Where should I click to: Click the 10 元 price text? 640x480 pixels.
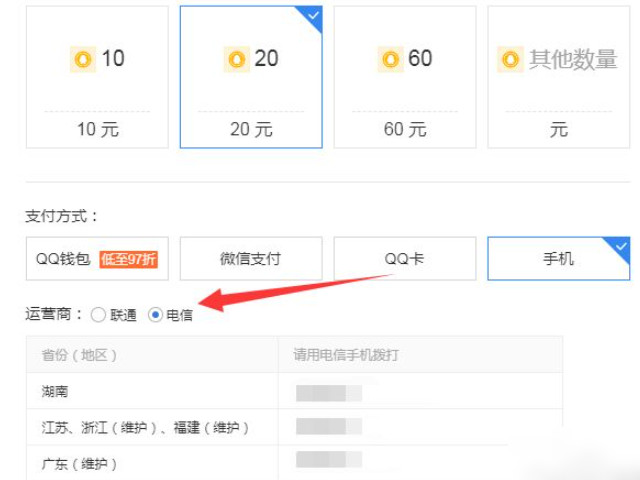pos(98,129)
